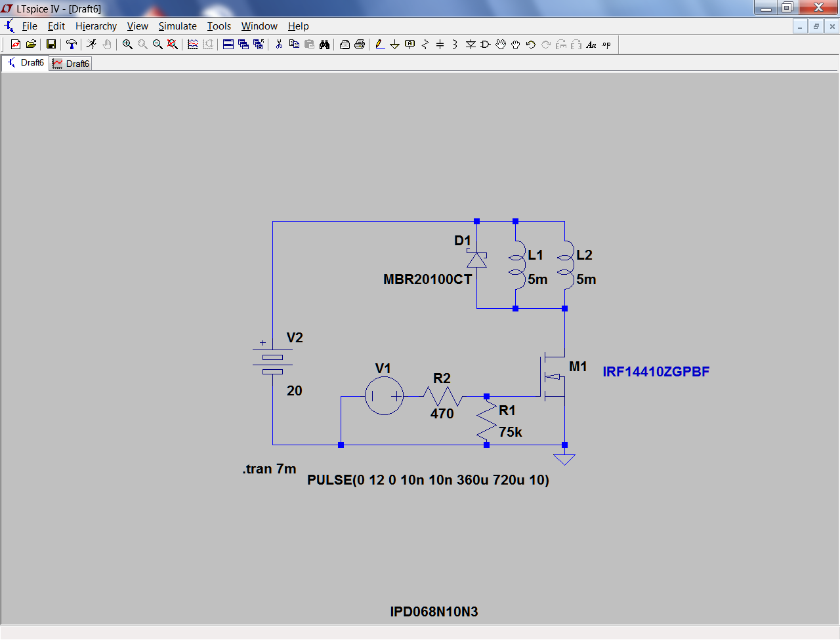Screen dimensions: 840x640
Task: Minimize the inner document window
Action: [800, 26]
